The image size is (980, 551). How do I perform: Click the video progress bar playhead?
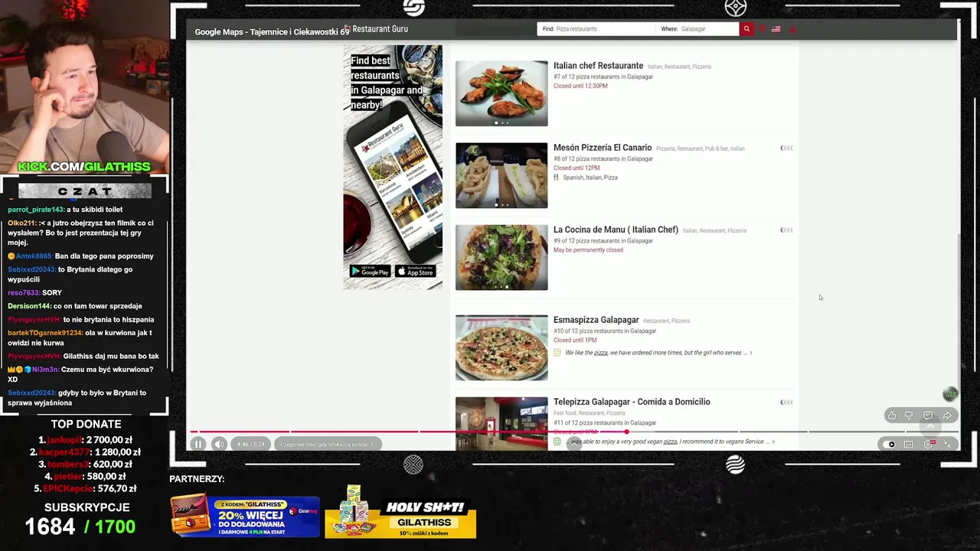point(626,432)
